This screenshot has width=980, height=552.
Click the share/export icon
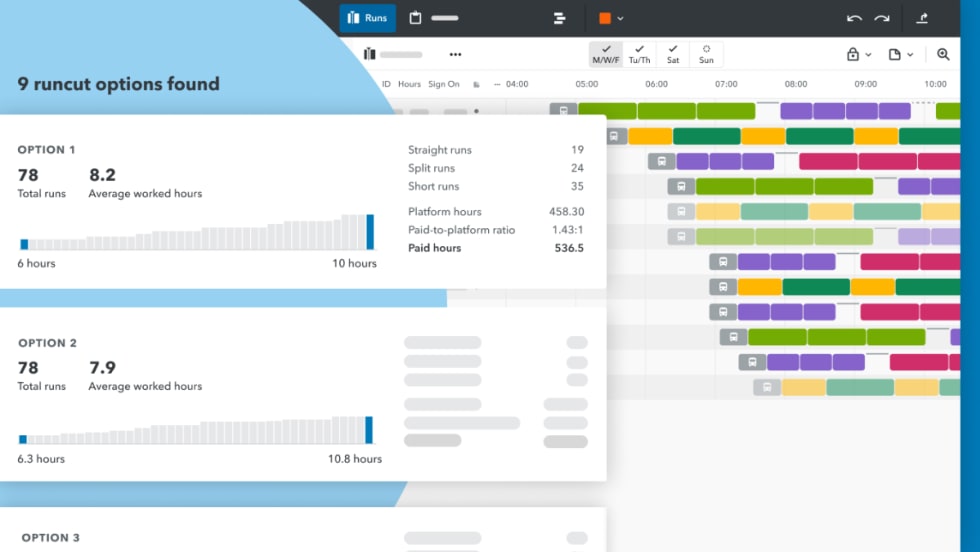click(922, 18)
